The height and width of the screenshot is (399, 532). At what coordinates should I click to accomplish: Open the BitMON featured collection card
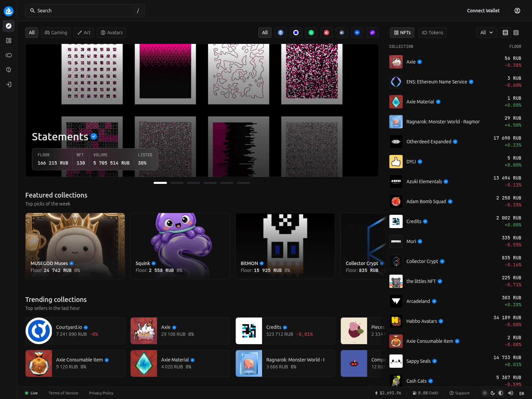[285, 246]
